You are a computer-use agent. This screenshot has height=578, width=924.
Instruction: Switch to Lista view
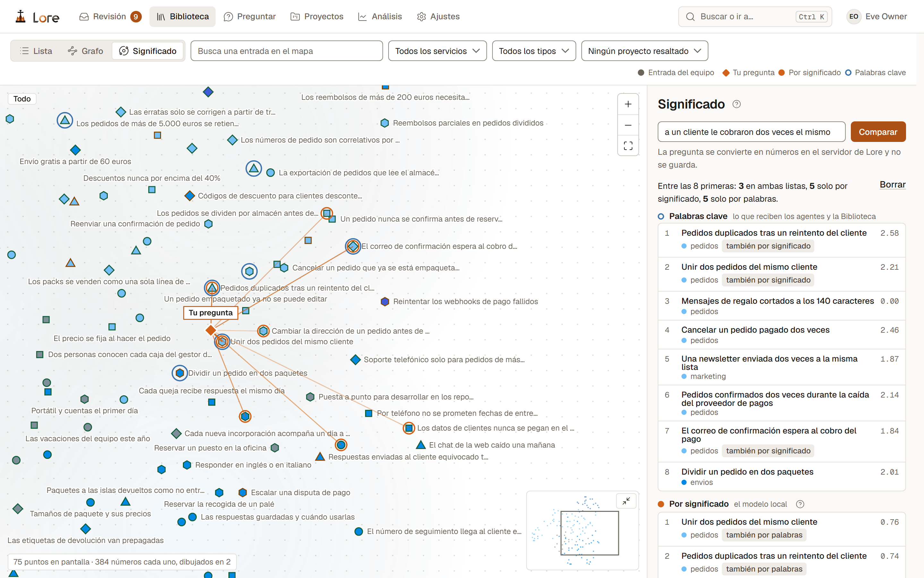coord(36,51)
